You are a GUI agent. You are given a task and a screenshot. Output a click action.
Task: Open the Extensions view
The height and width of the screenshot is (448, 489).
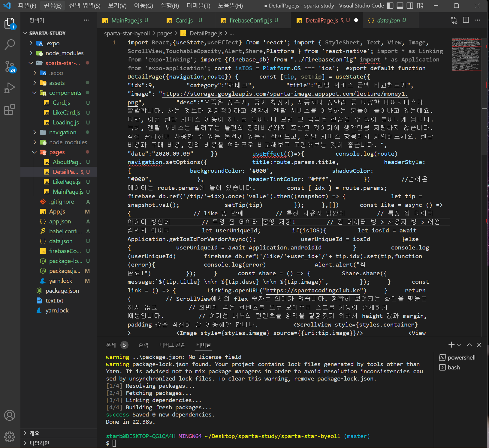coord(10,109)
